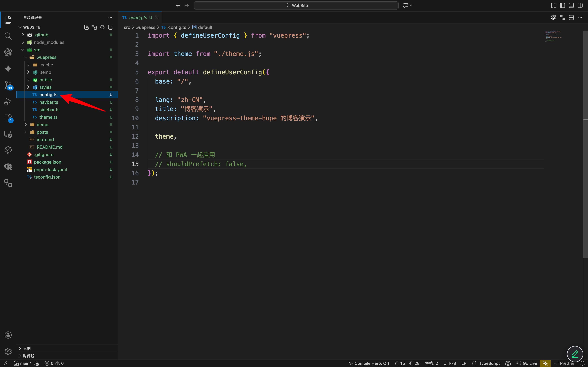Open editor more actions menu
Screen dimensions: 588x367
[580, 18]
